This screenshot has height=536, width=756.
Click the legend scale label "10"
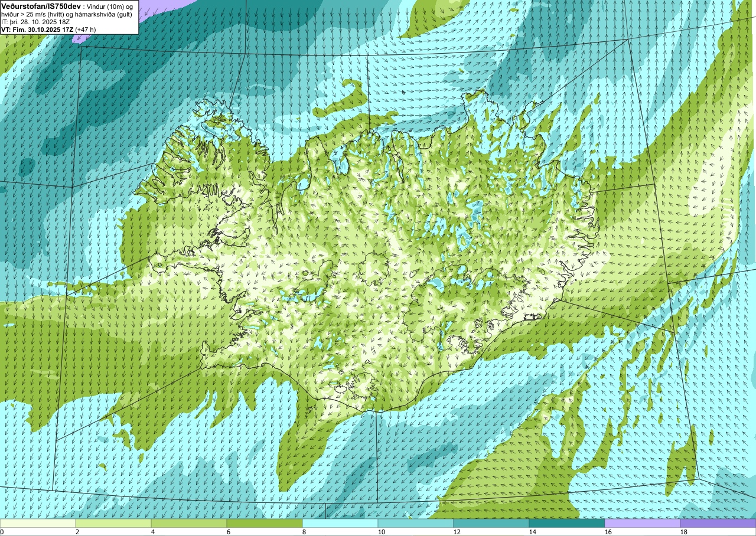point(382,532)
